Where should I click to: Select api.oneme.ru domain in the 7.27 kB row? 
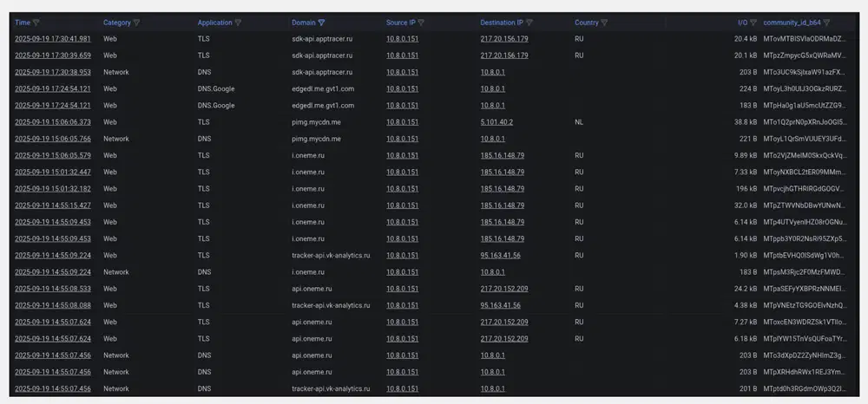312,322
